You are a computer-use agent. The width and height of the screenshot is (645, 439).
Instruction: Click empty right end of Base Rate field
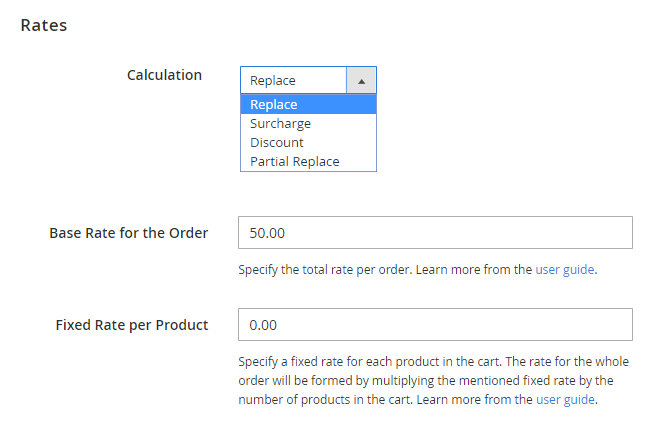point(600,233)
